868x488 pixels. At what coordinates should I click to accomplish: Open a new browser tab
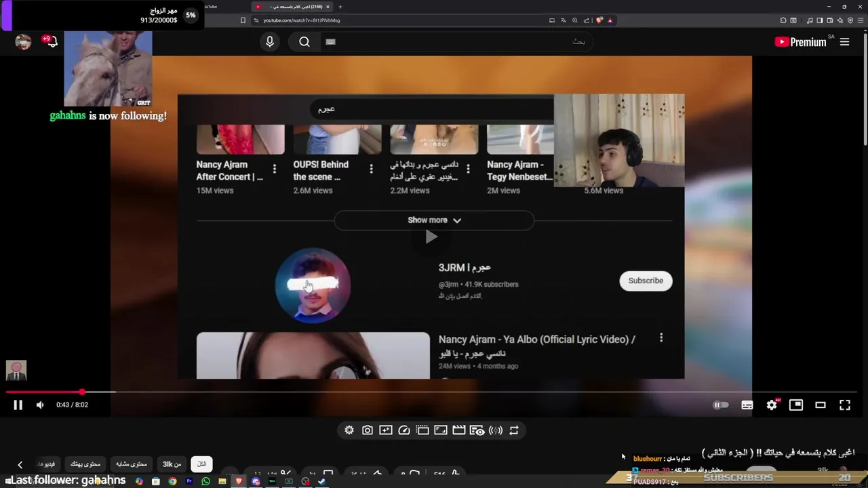pyautogui.click(x=340, y=7)
